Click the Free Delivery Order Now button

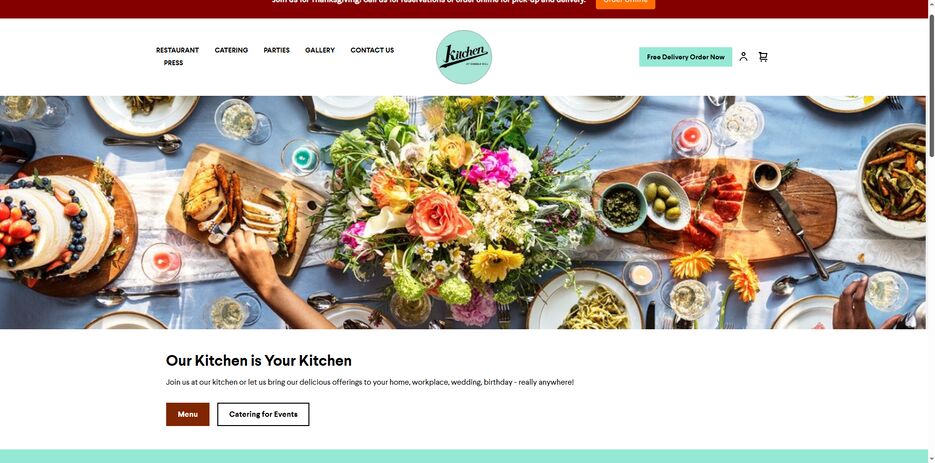coord(686,57)
